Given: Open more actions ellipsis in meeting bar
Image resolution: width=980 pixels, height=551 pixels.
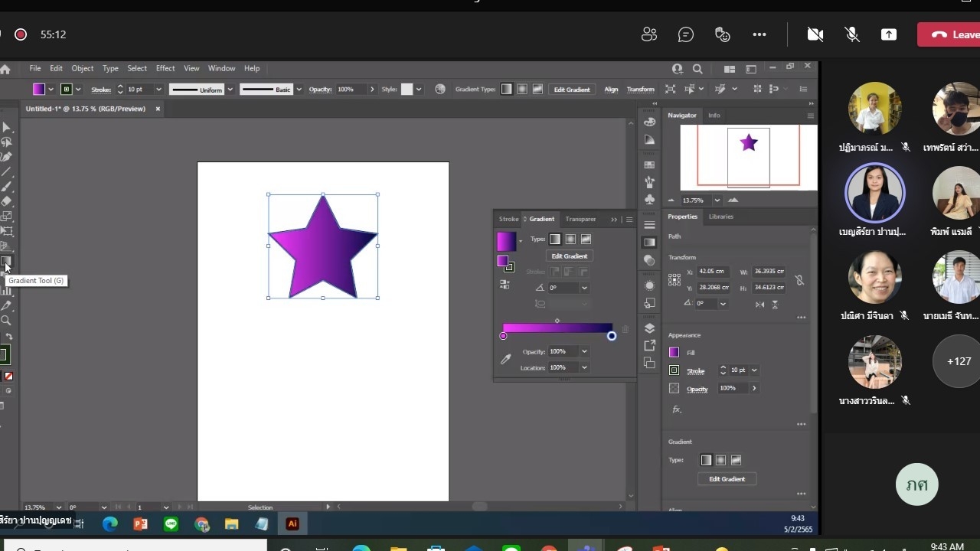Looking at the screenshot, I should pos(759,34).
